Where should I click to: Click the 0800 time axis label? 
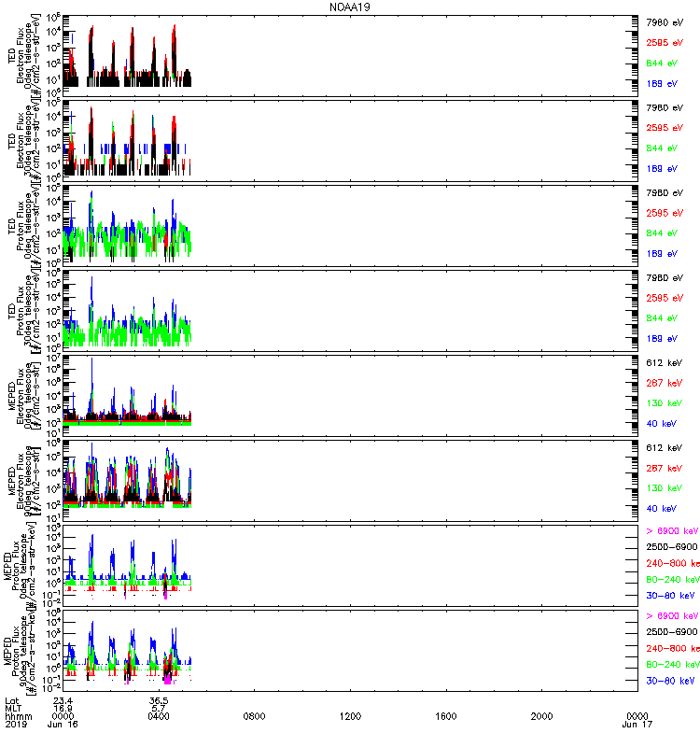[254, 716]
